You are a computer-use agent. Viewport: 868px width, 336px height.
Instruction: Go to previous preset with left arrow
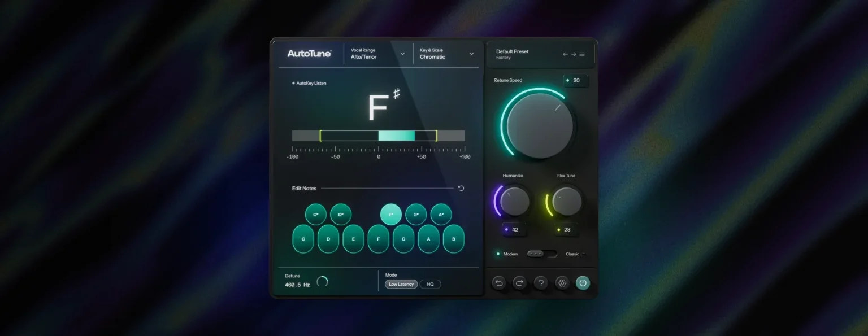565,54
